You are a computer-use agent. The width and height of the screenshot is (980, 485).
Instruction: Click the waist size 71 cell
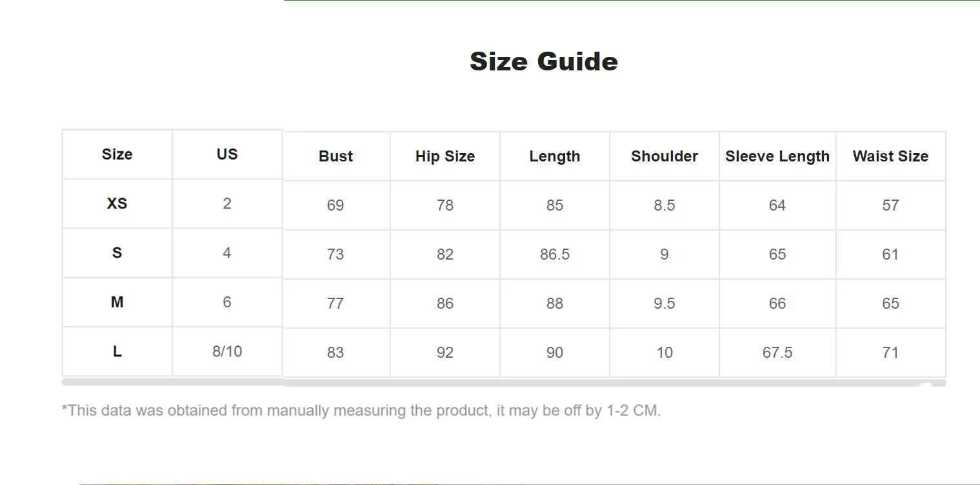890,353
